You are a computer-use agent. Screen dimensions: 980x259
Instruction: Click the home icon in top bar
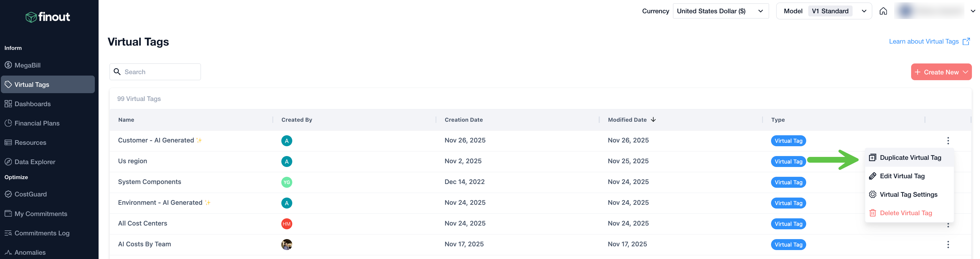pos(883,11)
